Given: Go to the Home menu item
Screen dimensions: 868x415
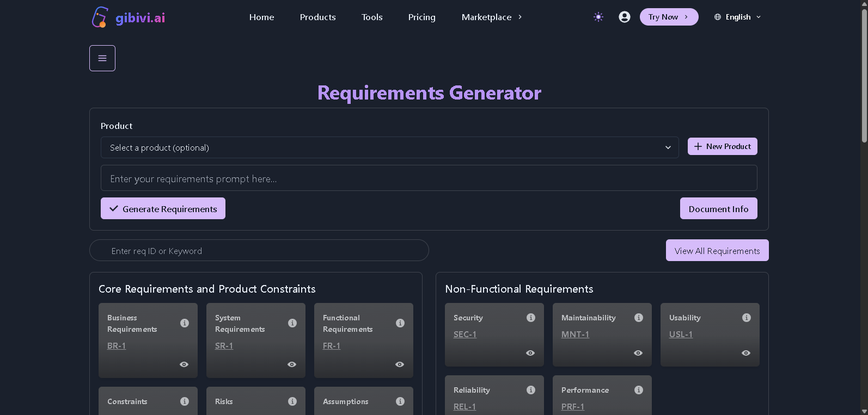Looking at the screenshot, I should pos(262,17).
